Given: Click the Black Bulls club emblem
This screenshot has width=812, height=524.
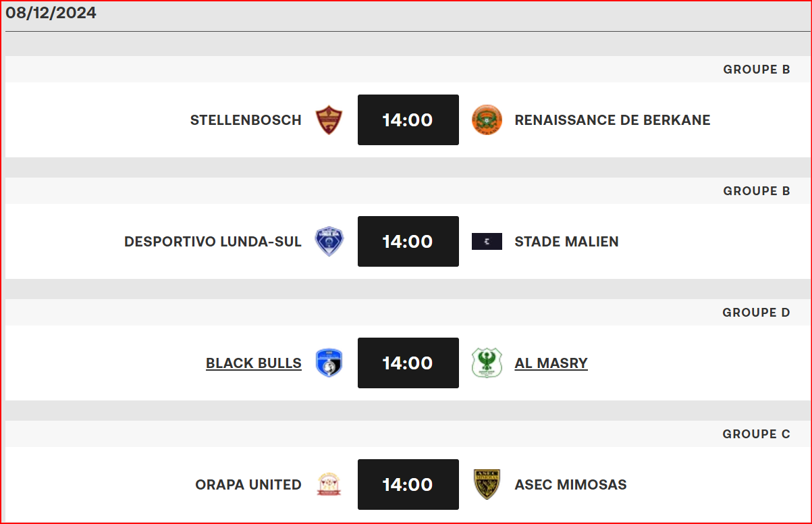Looking at the screenshot, I should click(x=329, y=363).
